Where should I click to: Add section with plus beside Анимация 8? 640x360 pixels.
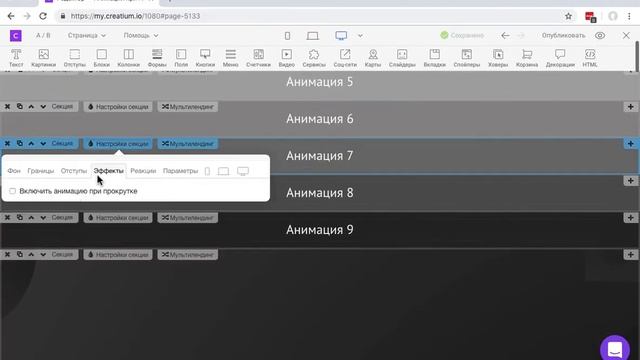pos(631,180)
